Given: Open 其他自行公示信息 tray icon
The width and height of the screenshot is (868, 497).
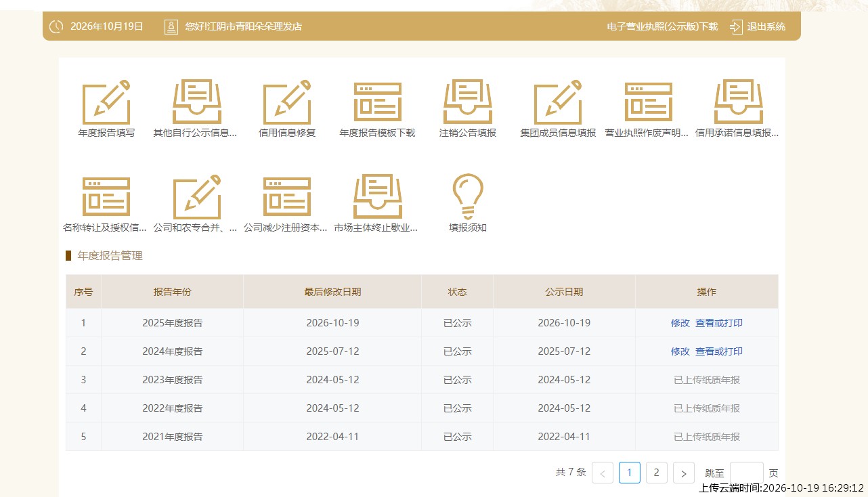Looking at the screenshot, I should (196, 102).
